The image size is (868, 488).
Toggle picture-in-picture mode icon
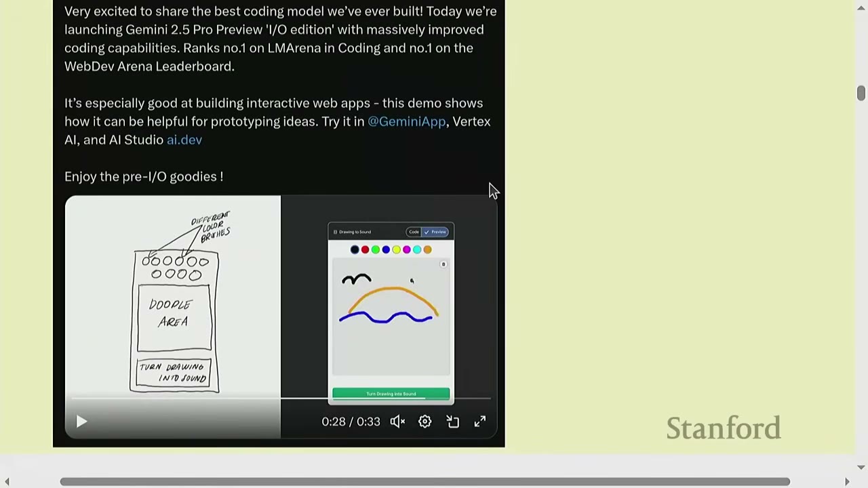(453, 422)
